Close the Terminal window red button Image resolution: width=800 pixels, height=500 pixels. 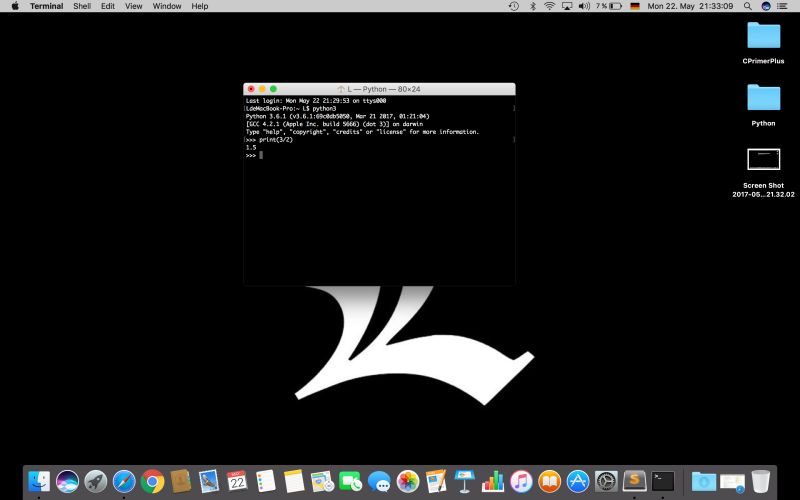(251, 89)
